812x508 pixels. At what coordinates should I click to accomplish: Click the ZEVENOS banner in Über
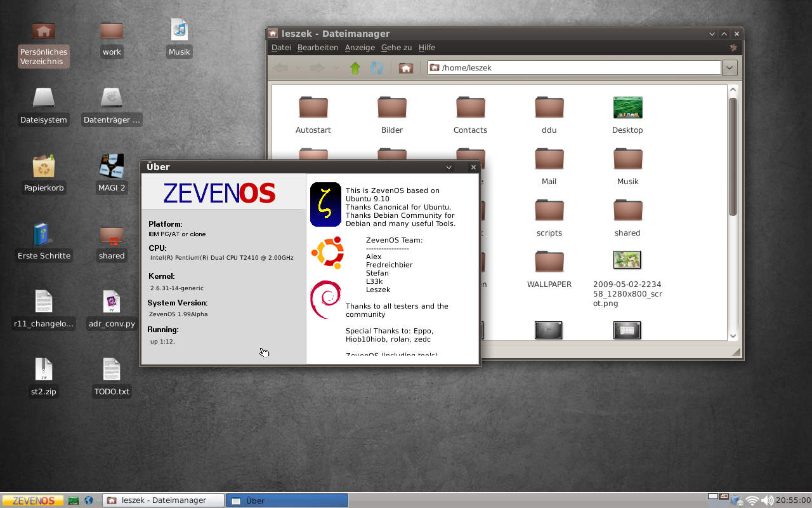click(219, 193)
